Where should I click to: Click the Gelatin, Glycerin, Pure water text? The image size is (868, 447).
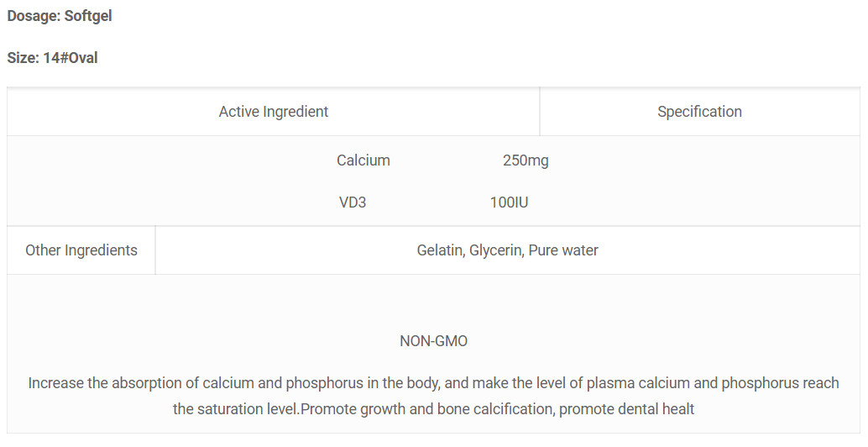(x=508, y=250)
